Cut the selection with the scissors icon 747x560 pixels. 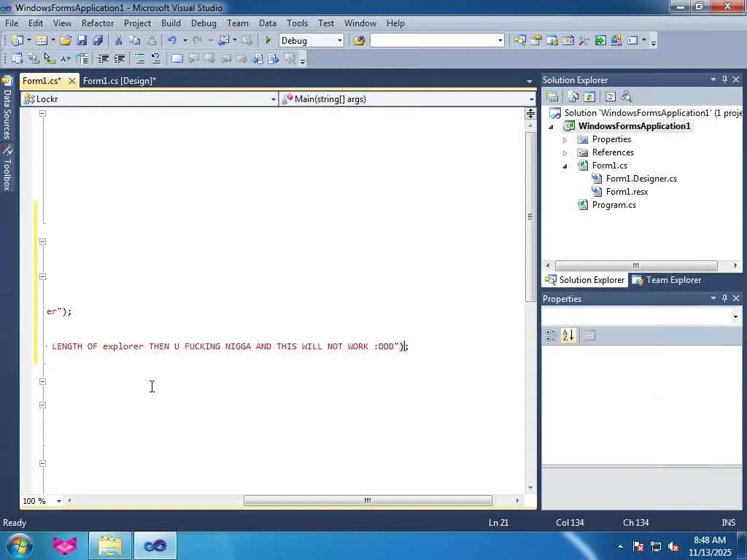point(118,41)
